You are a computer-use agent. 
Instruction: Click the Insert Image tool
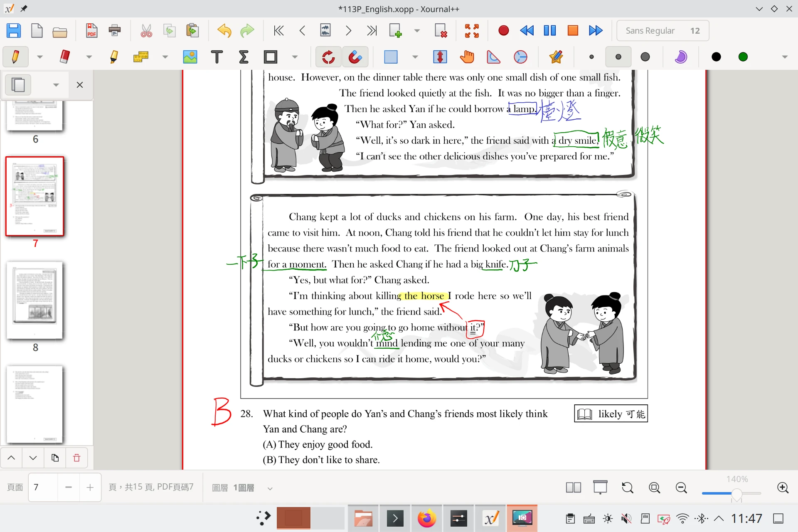(190, 57)
